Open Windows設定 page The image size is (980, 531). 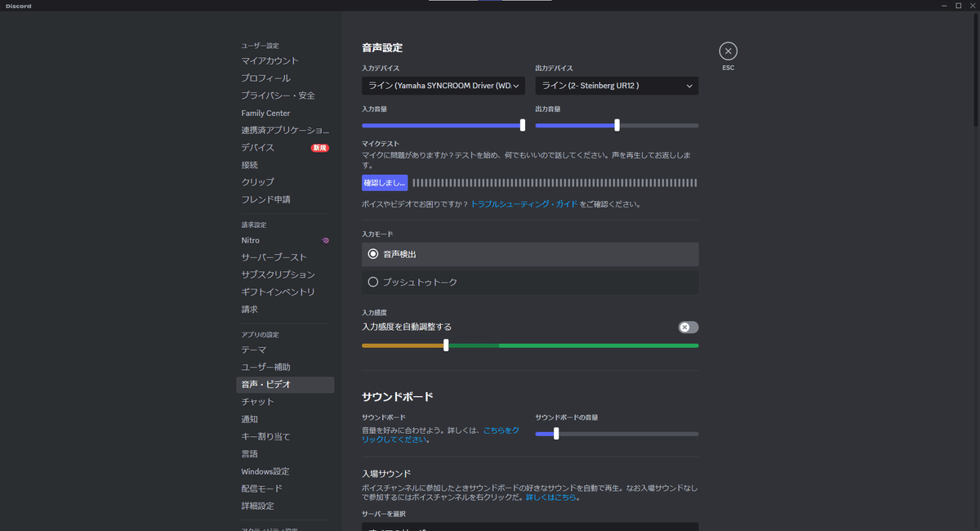point(285,471)
